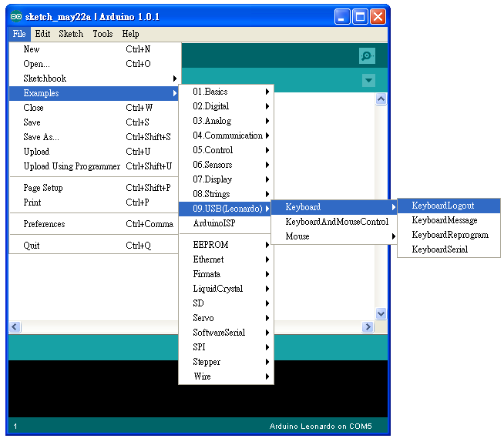Open the KeyboardSerial example
The image size is (504, 445).
(x=449, y=249)
